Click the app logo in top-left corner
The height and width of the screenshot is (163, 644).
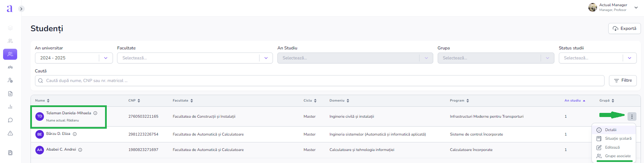10,9
